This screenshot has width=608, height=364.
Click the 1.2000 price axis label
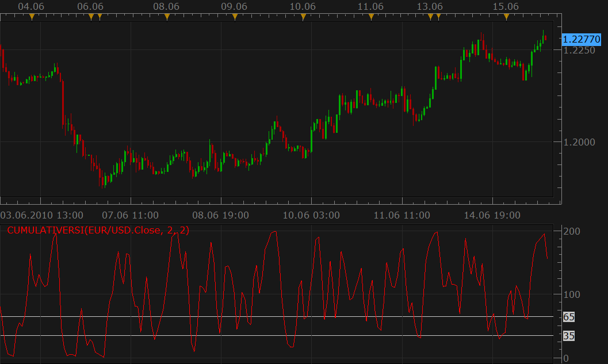click(x=579, y=142)
